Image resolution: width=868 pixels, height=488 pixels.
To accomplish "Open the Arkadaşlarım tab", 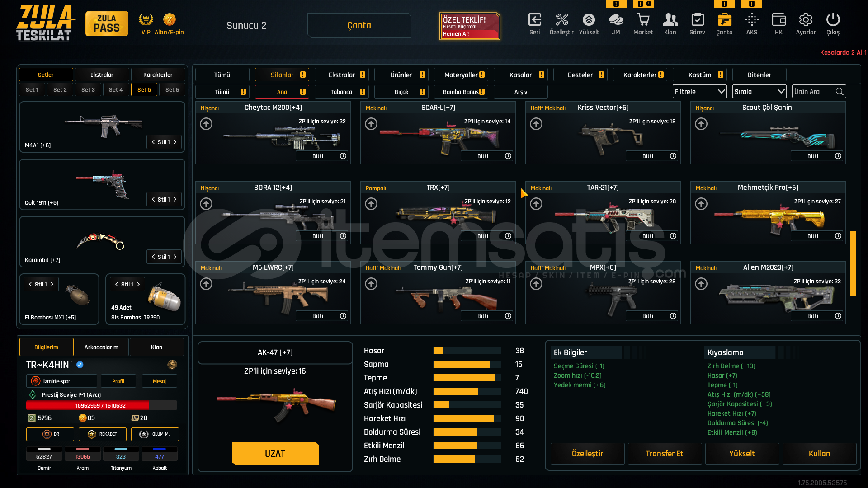I will (x=101, y=347).
